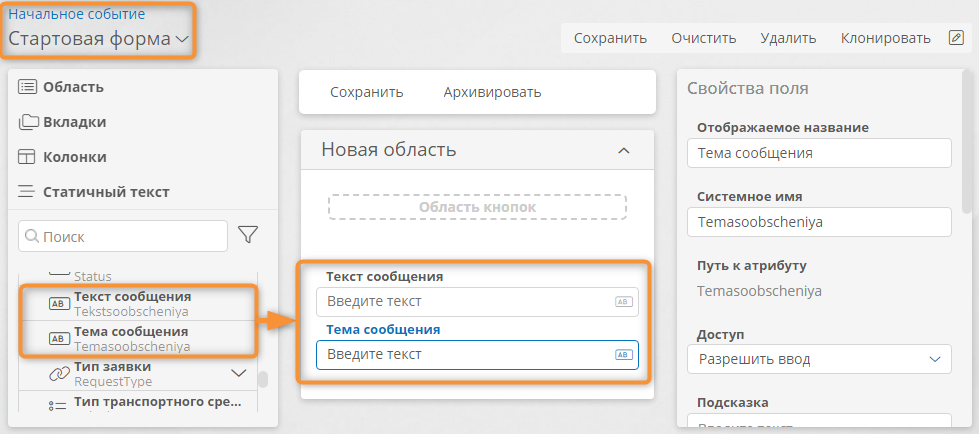Click the Тема сообщения input field on form
979x434 pixels.
pyautogui.click(x=477, y=355)
